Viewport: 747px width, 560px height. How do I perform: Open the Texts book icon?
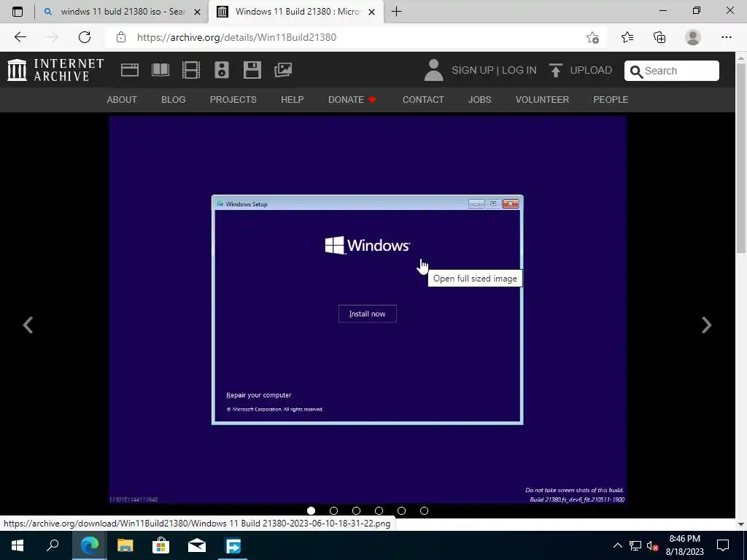160,70
